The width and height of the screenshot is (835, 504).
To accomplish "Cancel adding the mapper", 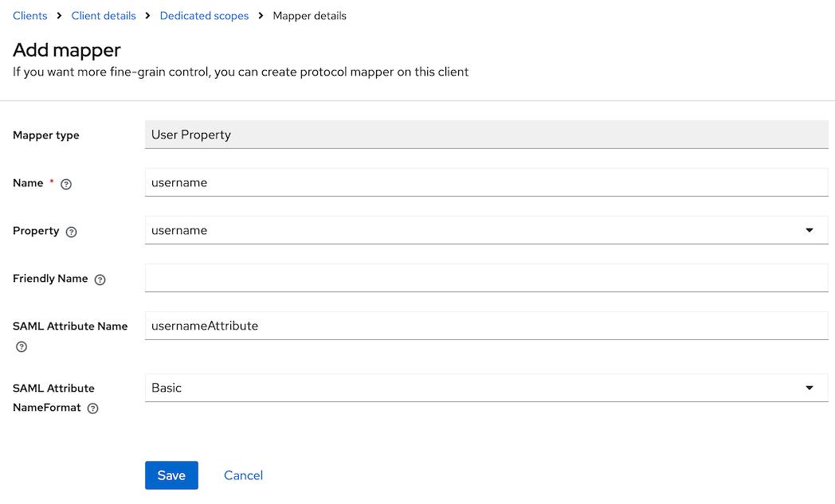I will 243,475.
